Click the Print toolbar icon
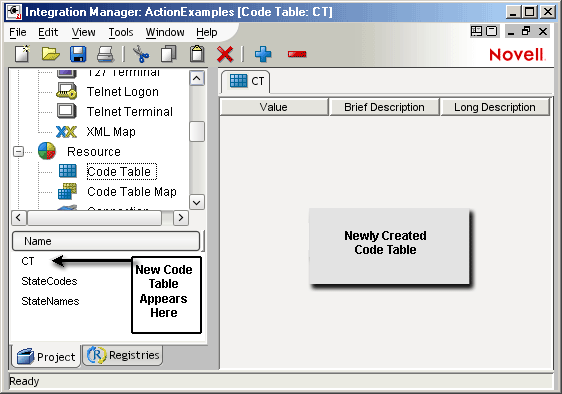This screenshot has width=562, height=394. pyautogui.click(x=105, y=54)
